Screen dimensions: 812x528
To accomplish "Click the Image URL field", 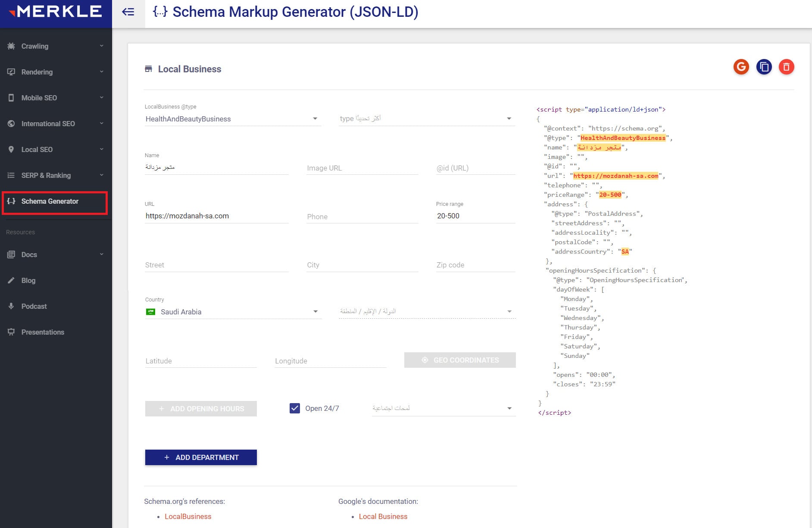I will (362, 168).
